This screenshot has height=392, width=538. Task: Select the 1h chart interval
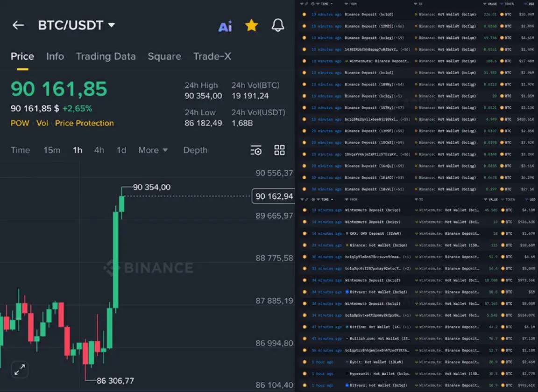[78, 150]
